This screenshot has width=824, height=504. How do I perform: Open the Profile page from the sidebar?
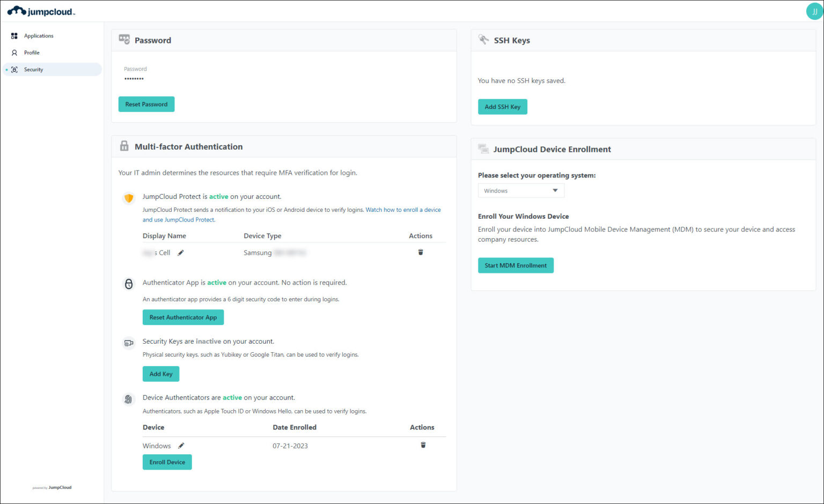(32, 53)
